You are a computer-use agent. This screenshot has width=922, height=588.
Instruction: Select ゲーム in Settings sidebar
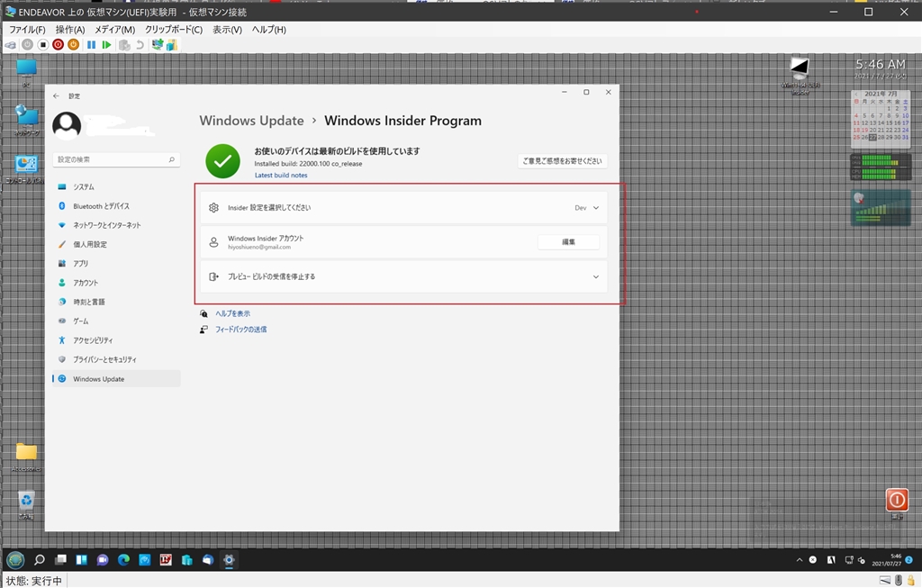pyautogui.click(x=116, y=321)
